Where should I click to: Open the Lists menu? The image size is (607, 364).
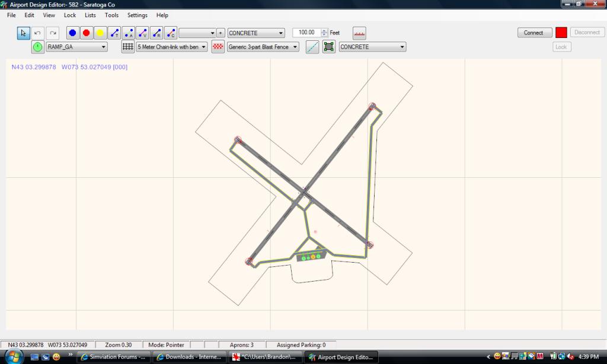coord(90,15)
